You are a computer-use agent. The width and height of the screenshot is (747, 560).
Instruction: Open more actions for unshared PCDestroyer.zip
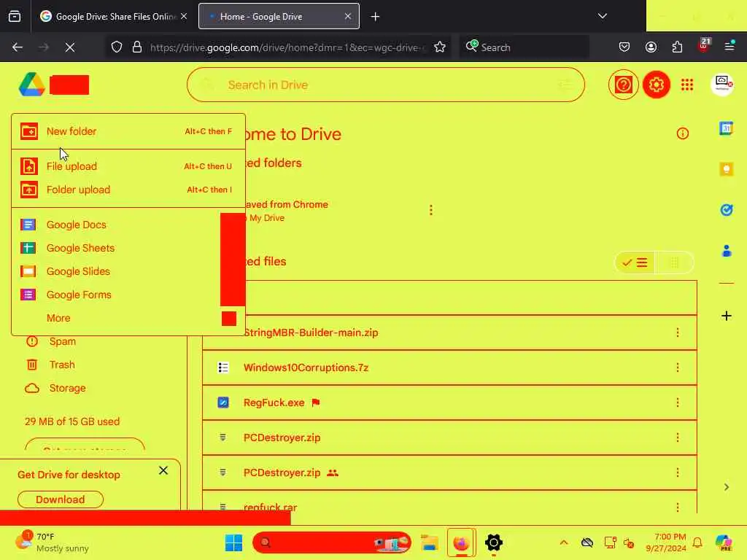pyautogui.click(x=678, y=437)
